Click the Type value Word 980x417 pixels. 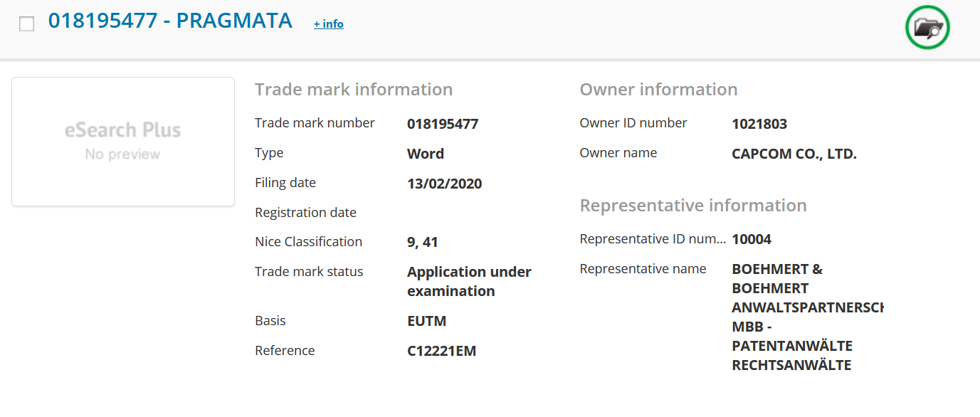(426, 154)
